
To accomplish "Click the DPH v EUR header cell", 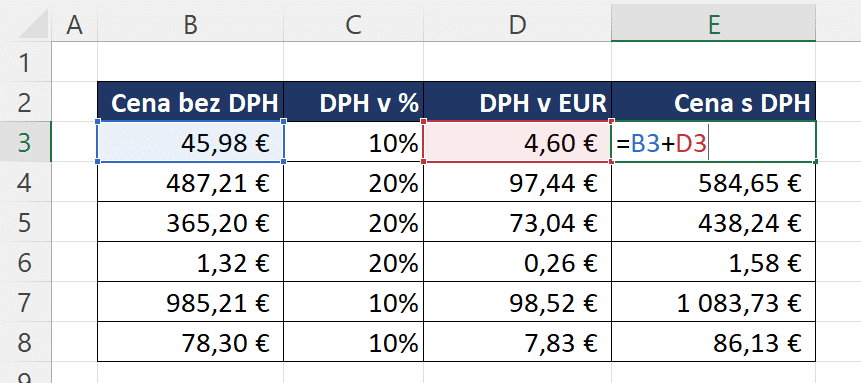I will [x=517, y=102].
